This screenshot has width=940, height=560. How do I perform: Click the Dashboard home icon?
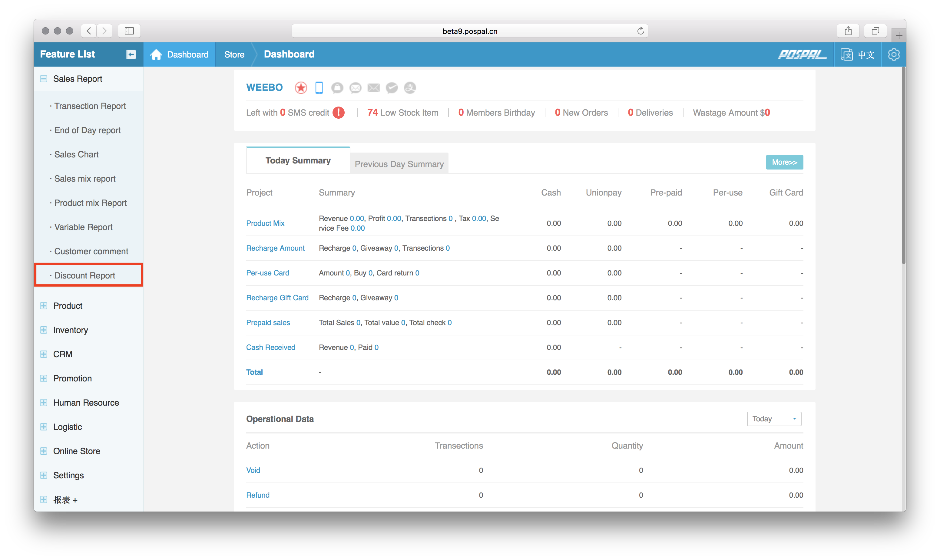click(156, 54)
